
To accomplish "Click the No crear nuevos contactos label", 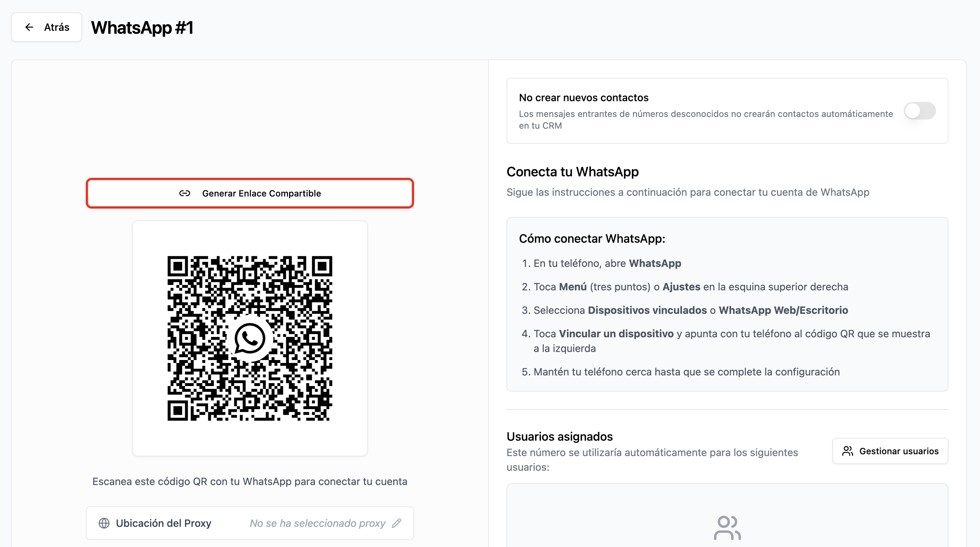I will tap(583, 98).
